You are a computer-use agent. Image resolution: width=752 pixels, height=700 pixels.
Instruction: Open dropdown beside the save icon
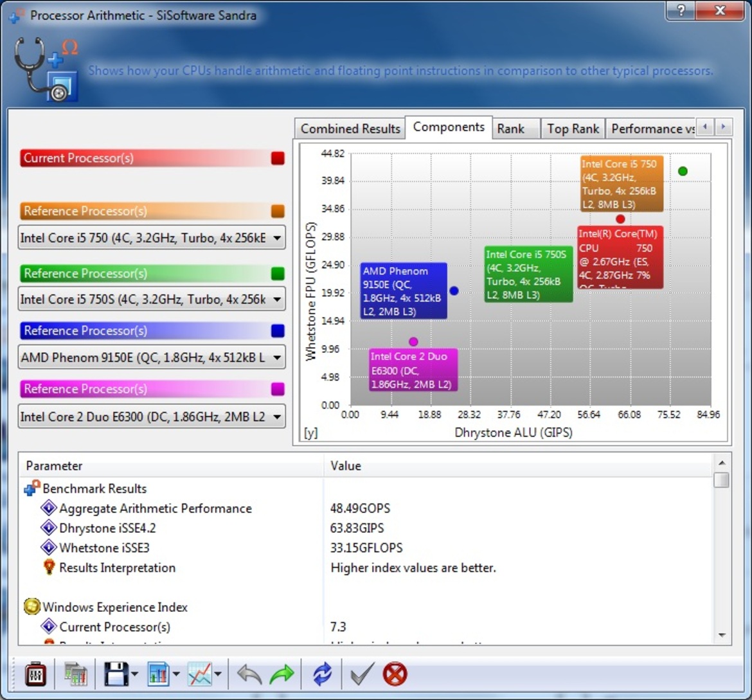pos(134,674)
